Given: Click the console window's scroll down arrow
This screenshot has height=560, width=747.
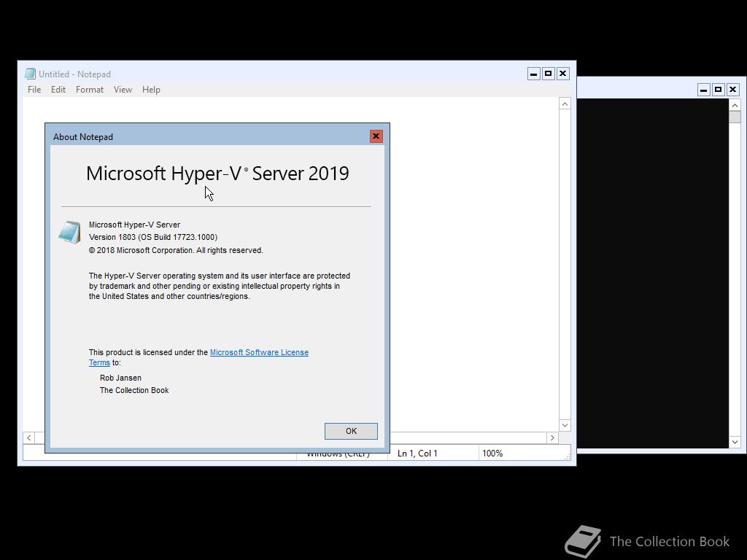Looking at the screenshot, I should coord(735,443).
